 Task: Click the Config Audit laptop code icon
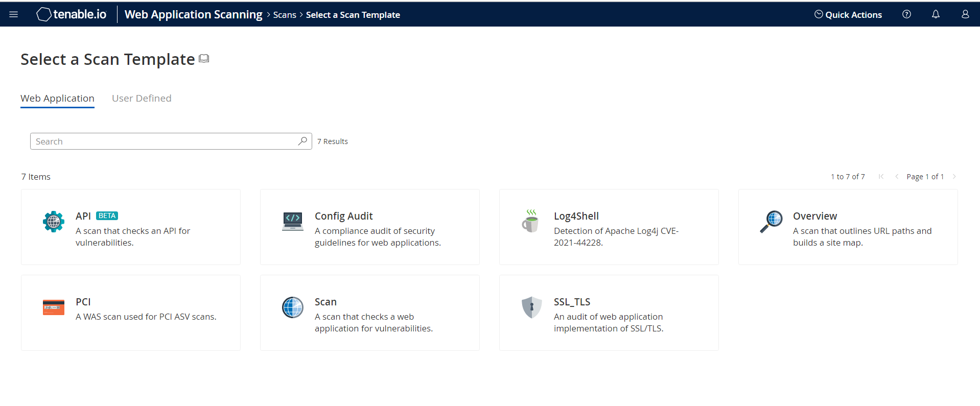[293, 222]
